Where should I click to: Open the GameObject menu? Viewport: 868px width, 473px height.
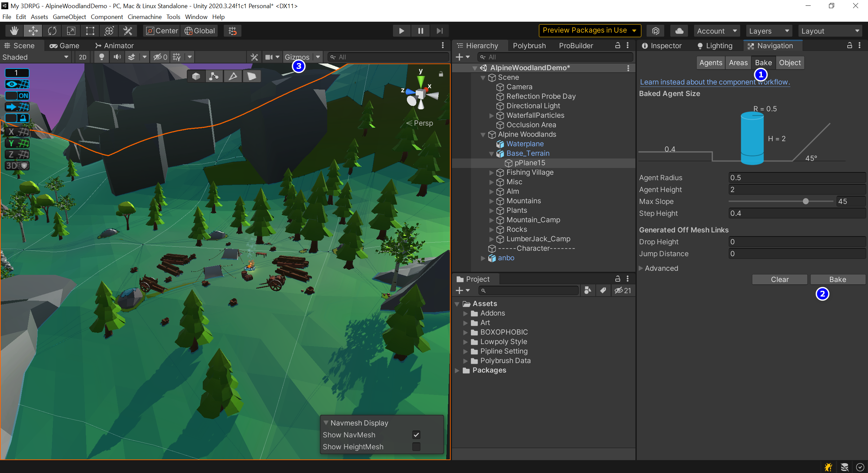pos(70,17)
